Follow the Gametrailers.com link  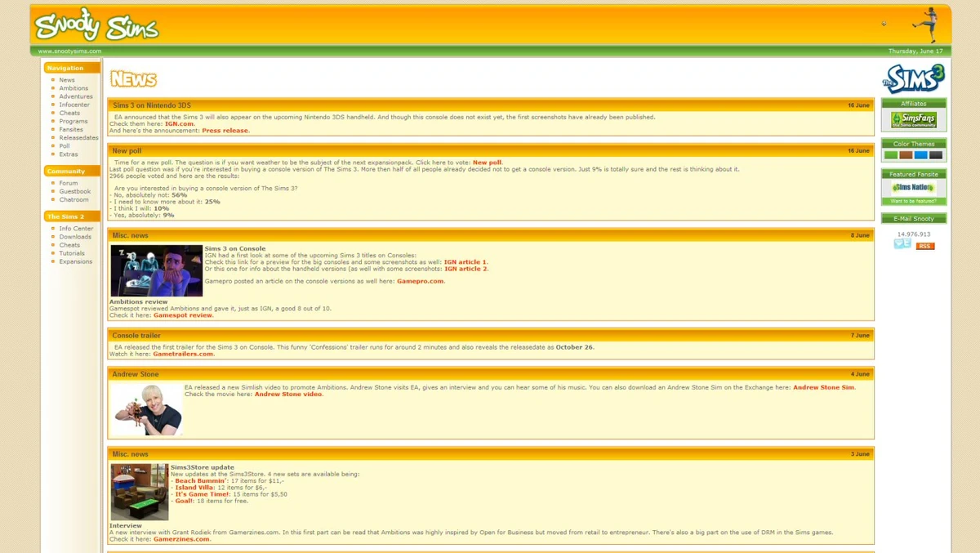point(184,354)
